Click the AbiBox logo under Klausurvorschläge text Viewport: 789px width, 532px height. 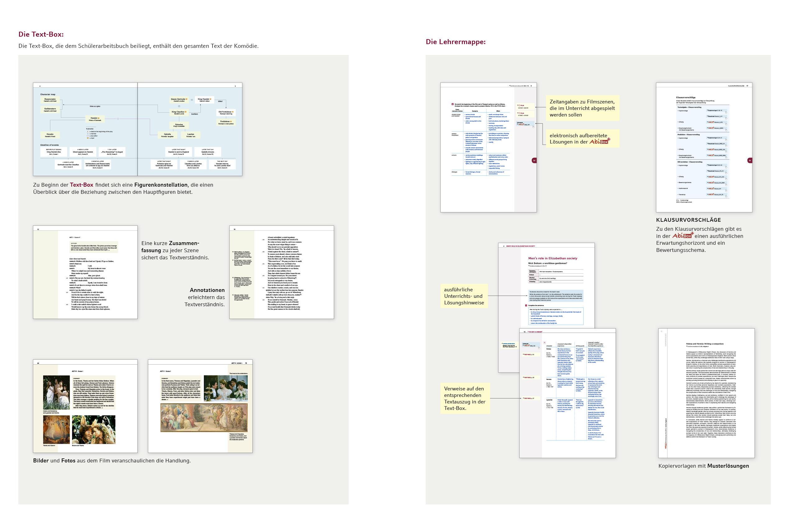(682, 236)
